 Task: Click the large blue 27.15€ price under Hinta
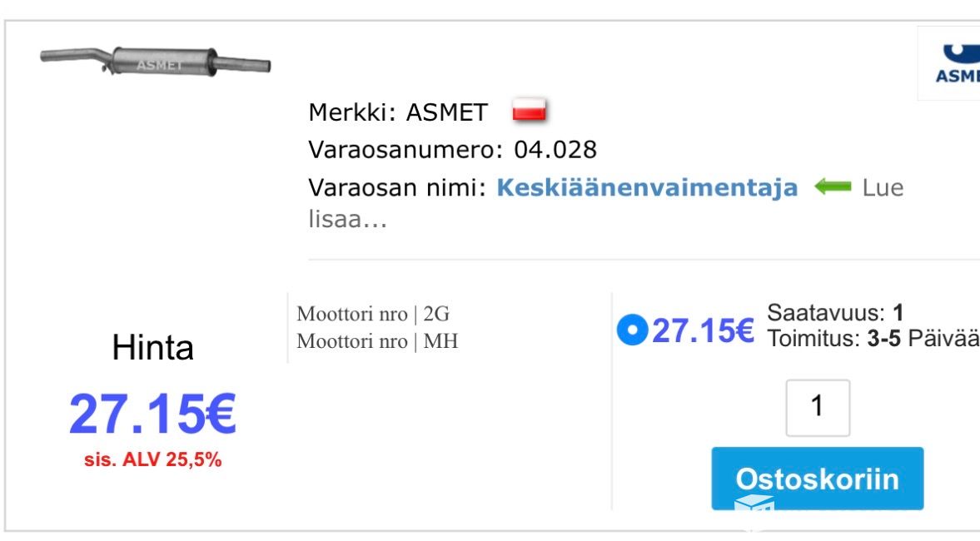click(x=152, y=414)
